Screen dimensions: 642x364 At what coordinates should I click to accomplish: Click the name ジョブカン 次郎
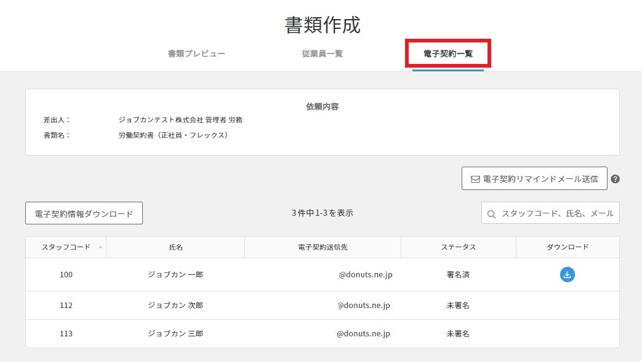click(175, 306)
